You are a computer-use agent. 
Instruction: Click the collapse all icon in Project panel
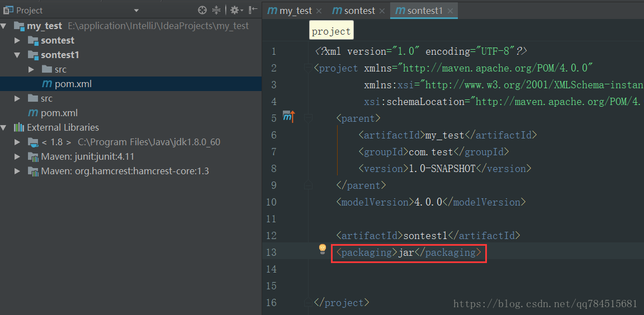coord(216,10)
